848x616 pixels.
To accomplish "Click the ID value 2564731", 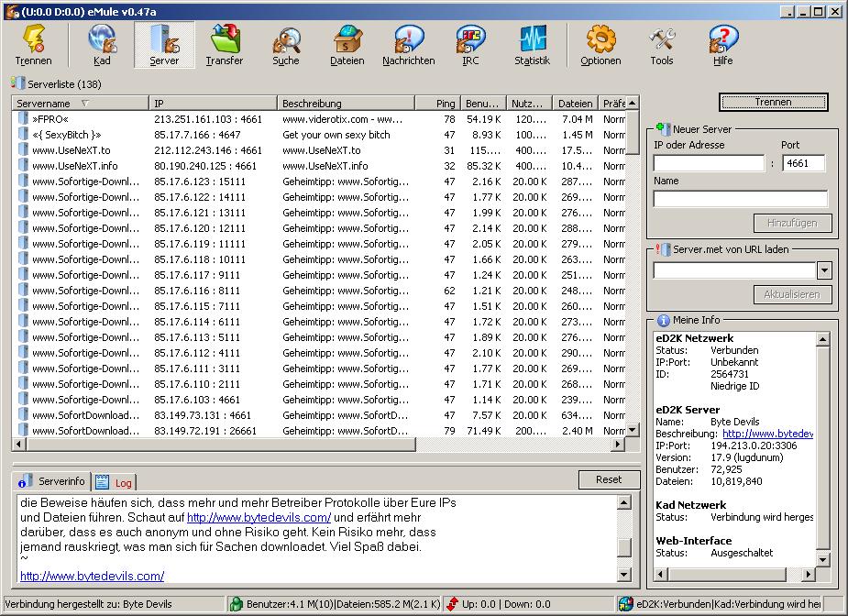I will pos(730,374).
